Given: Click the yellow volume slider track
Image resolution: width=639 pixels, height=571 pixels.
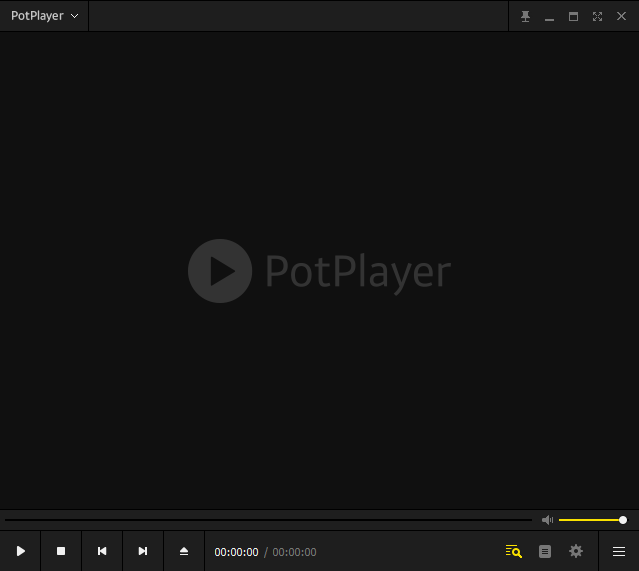Looking at the screenshot, I should tap(588, 520).
